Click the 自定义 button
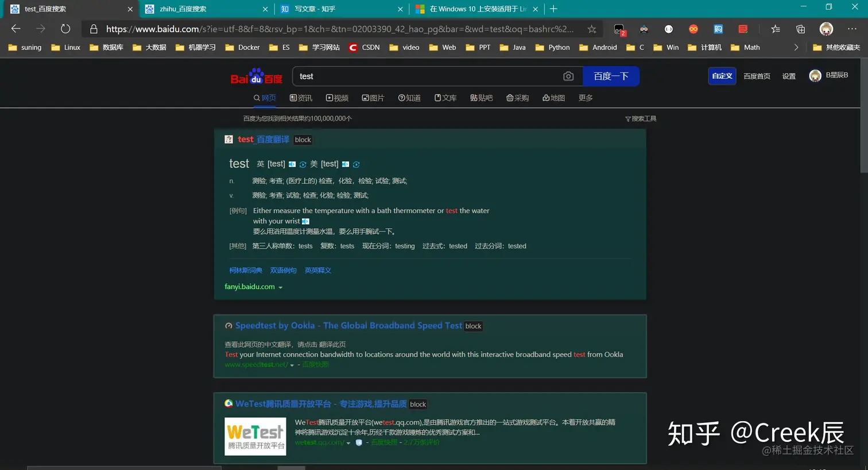The width and height of the screenshot is (868, 470). [x=722, y=76]
